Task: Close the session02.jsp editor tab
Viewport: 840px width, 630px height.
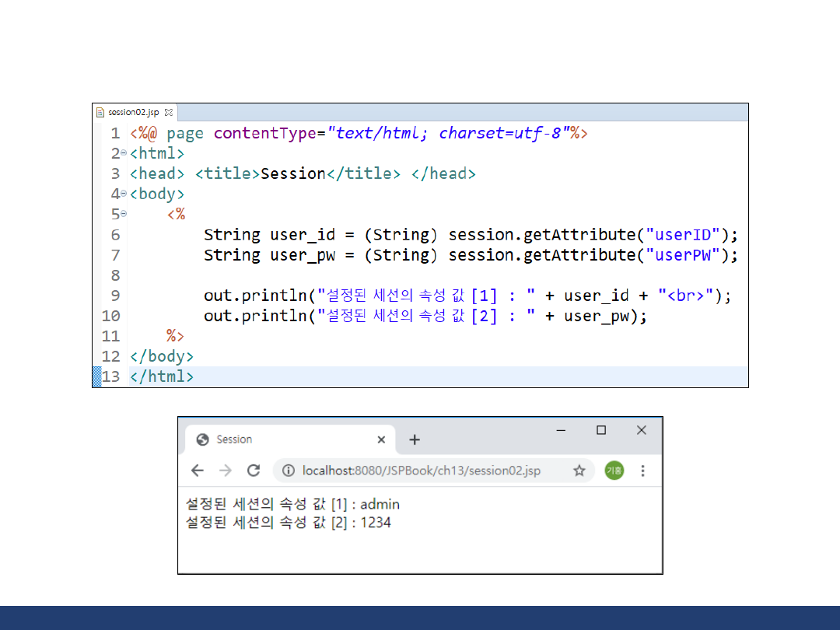Action: pyautogui.click(x=169, y=113)
